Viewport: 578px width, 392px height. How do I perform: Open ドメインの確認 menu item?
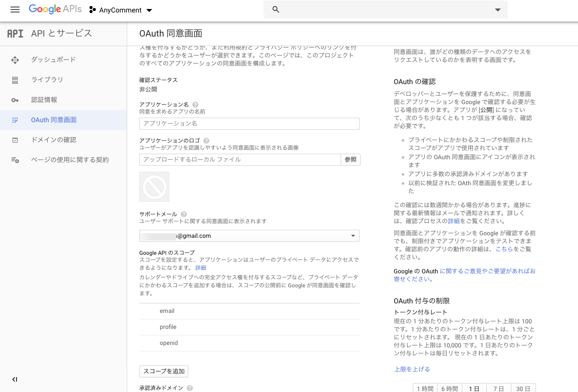[x=54, y=140]
